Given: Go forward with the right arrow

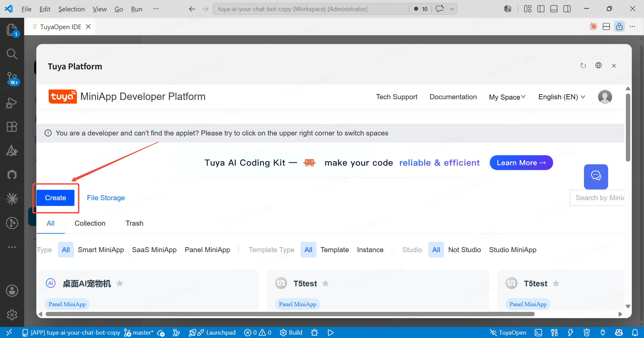Looking at the screenshot, I should coord(205,9).
